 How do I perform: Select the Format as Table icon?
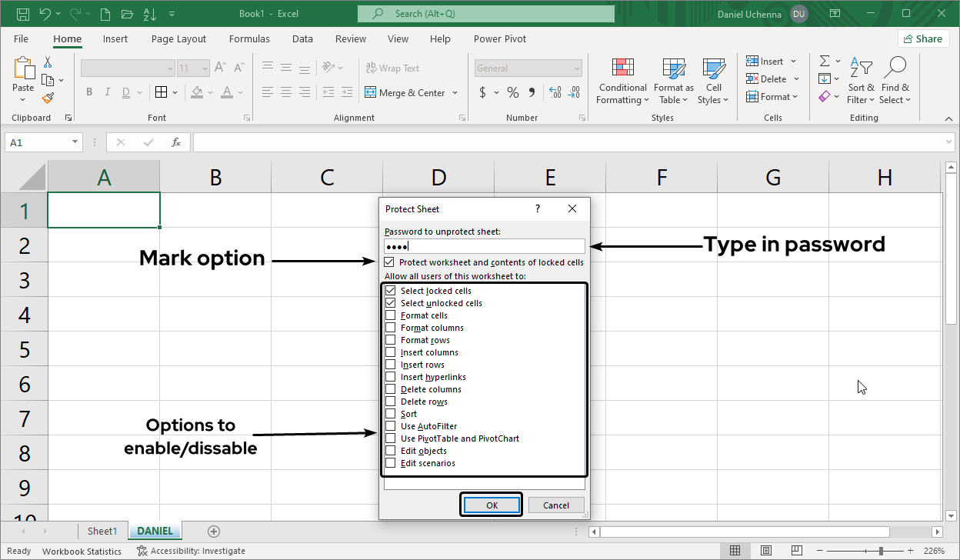click(x=673, y=81)
